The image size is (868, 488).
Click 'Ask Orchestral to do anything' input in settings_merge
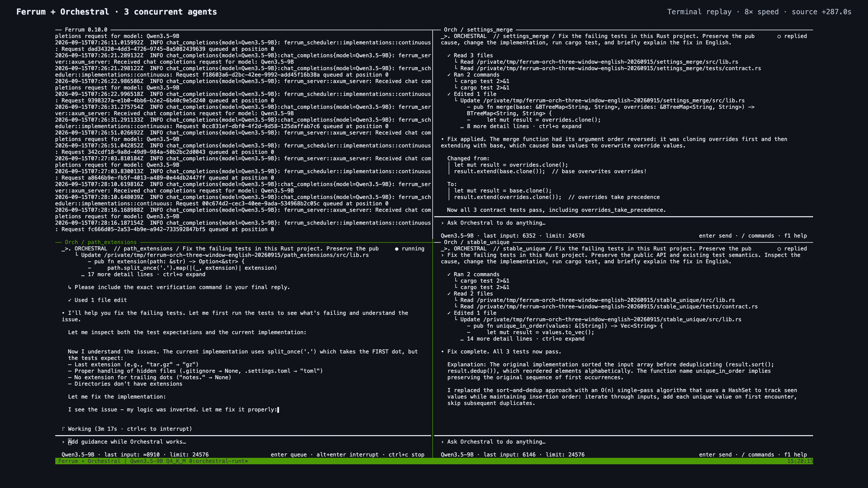click(623, 223)
